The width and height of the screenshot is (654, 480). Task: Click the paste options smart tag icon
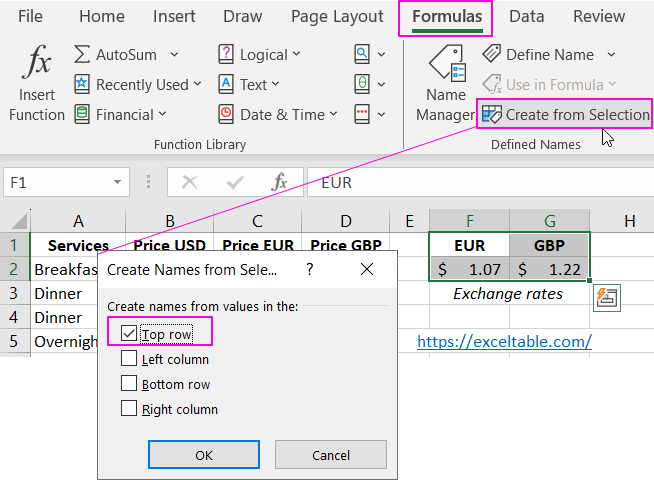[x=605, y=297]
